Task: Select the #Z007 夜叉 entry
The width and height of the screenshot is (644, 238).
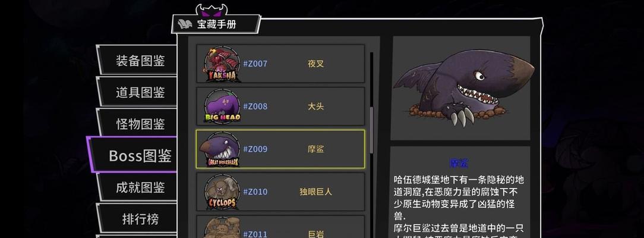Action: (280, 64)
